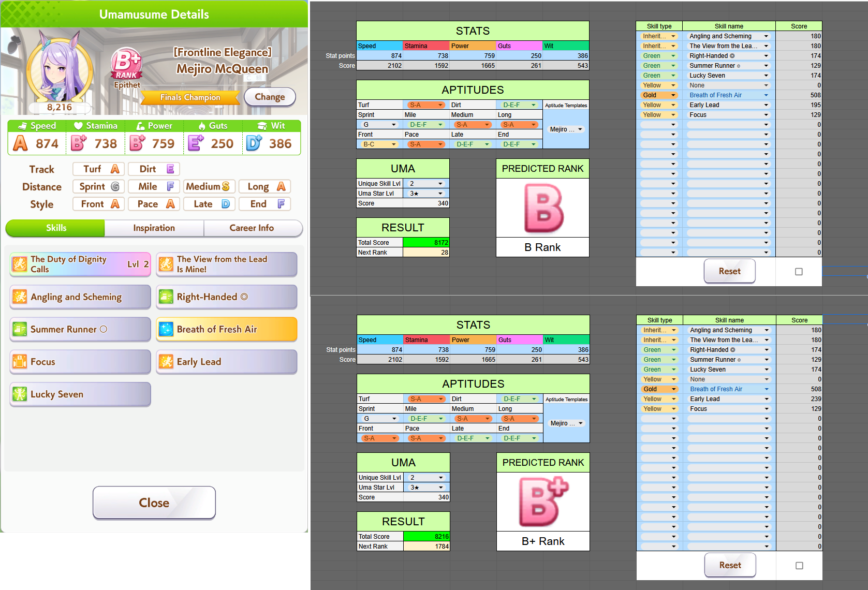Screen dimensions: 868x590
Task: Expand the Dirt aptitude dropdown in lower calculator
Action: click(520, 399)
